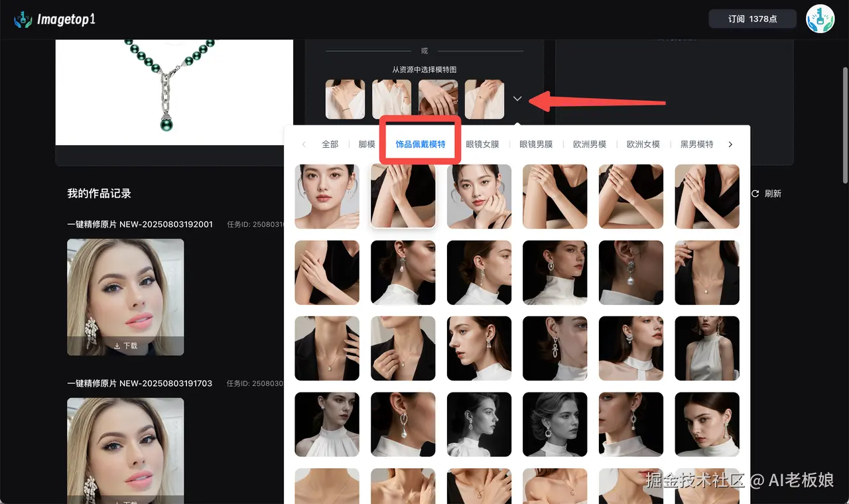Click download icon on first portrait result
Screen dimensions: 849x504
click(x=117, y=346)
